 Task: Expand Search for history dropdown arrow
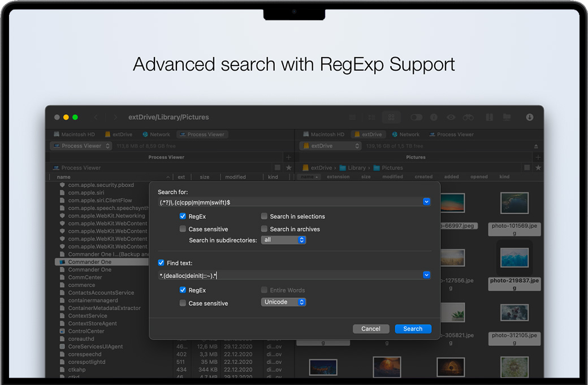[x=426, y=201]
